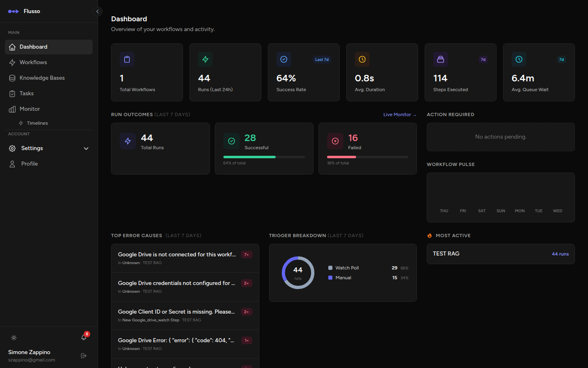
Task: Click the 'No actions pending.' box
Action: [501, 137]
